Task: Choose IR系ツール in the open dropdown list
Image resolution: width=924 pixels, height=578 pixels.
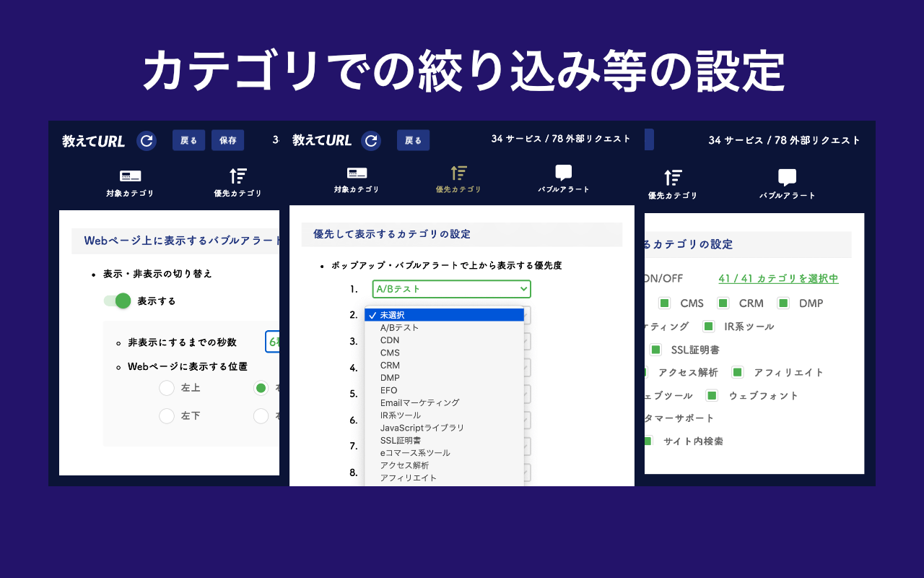Action: [445, 415]
